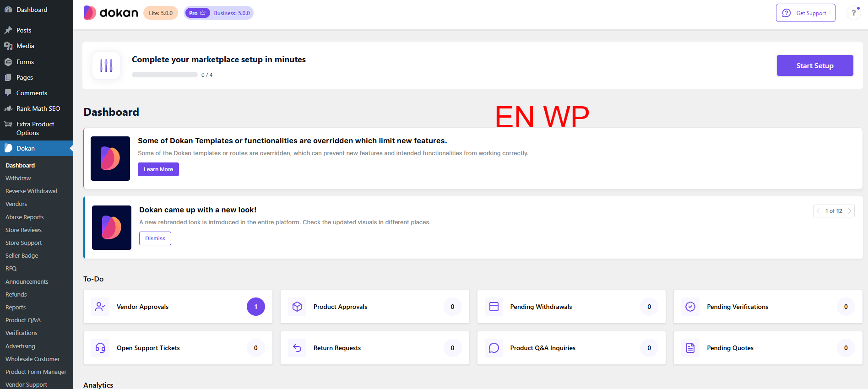This screenshot has height=389, width=868.
Task: Click the Rank Math SEO icon
Action: coord(8,108)
